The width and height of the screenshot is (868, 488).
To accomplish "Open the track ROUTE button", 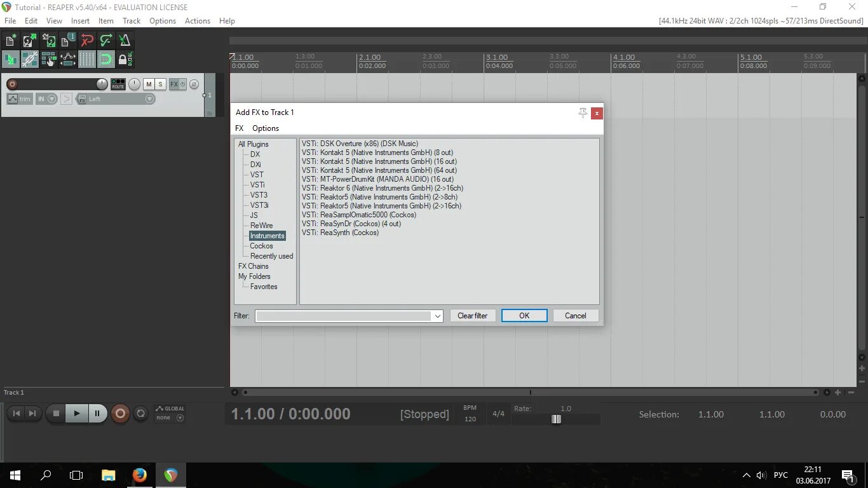I will 118,84.
